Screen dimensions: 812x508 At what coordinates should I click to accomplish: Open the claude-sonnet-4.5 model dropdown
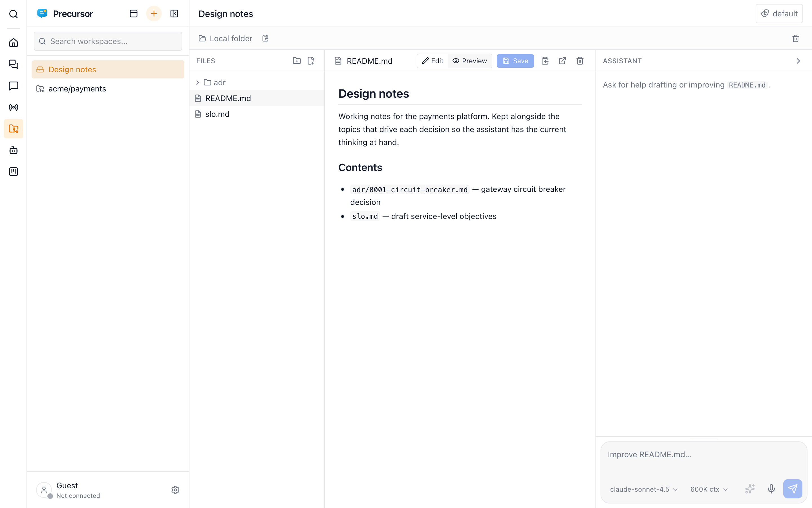644,489
